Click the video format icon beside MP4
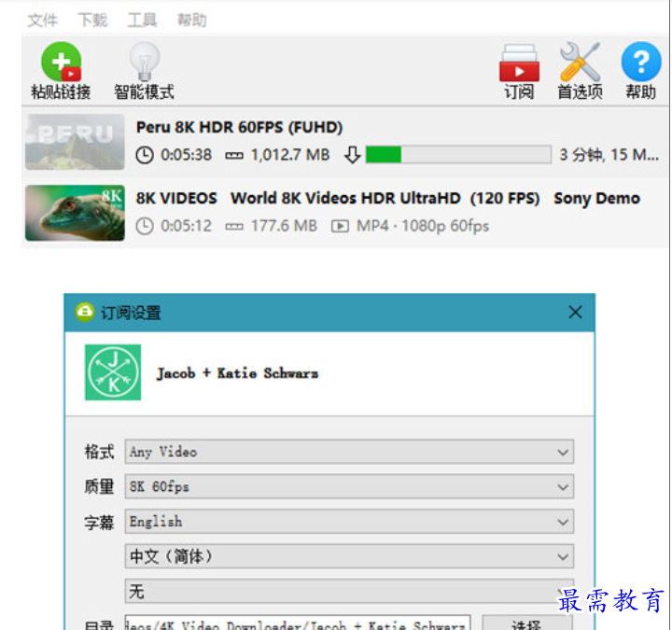The height and width of the screenshot is (630, 672). click(340, 226)
